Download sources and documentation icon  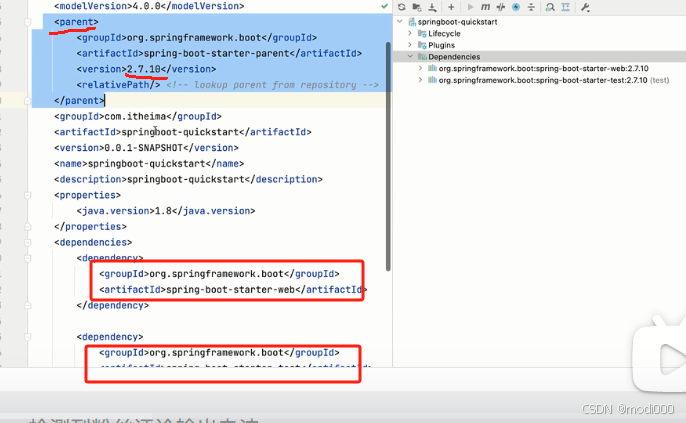point(432,7)
